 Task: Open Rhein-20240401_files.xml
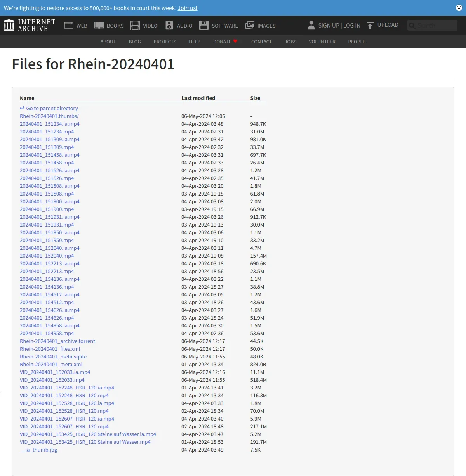(50, 349)
